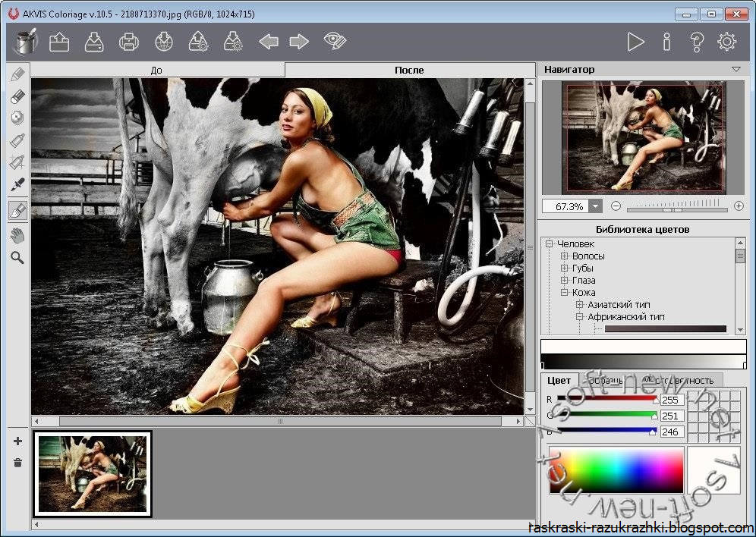Open help with the question mark icon

click(697, 42)
